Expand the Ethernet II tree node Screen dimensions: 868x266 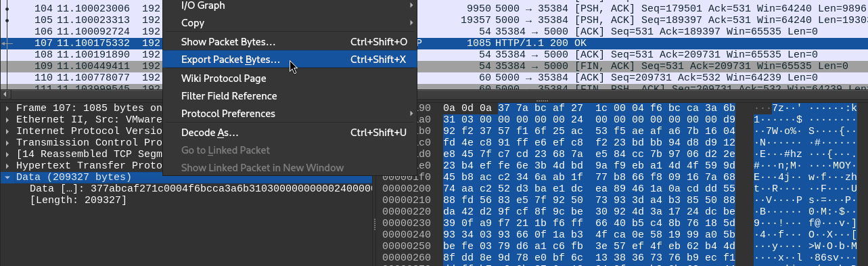7,120
